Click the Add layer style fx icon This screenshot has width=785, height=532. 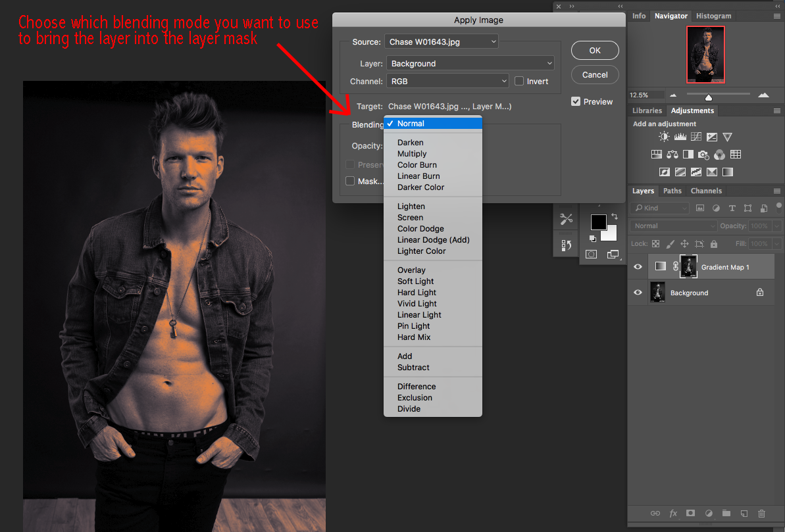click(672, 514)
